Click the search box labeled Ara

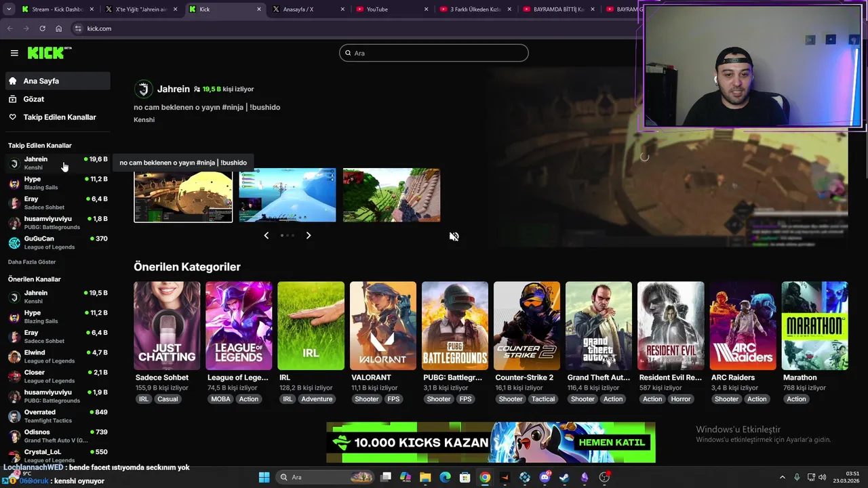[434, 53]
